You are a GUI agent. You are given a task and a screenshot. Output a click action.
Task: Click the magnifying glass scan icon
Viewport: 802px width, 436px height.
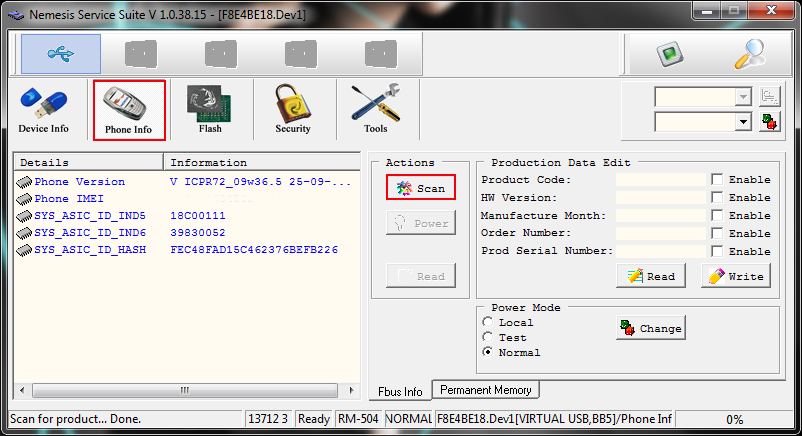[749, 54]
